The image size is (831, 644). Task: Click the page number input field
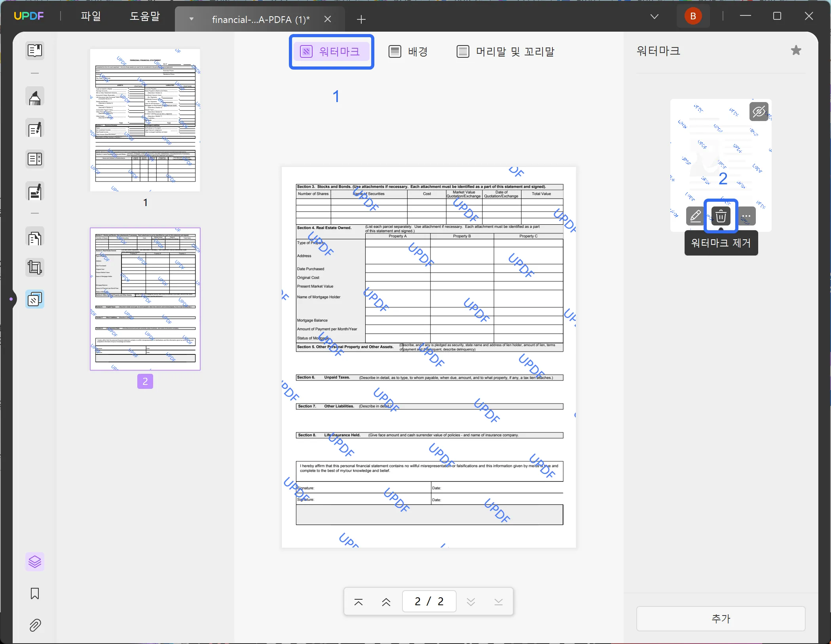click(x=429, y=602)
